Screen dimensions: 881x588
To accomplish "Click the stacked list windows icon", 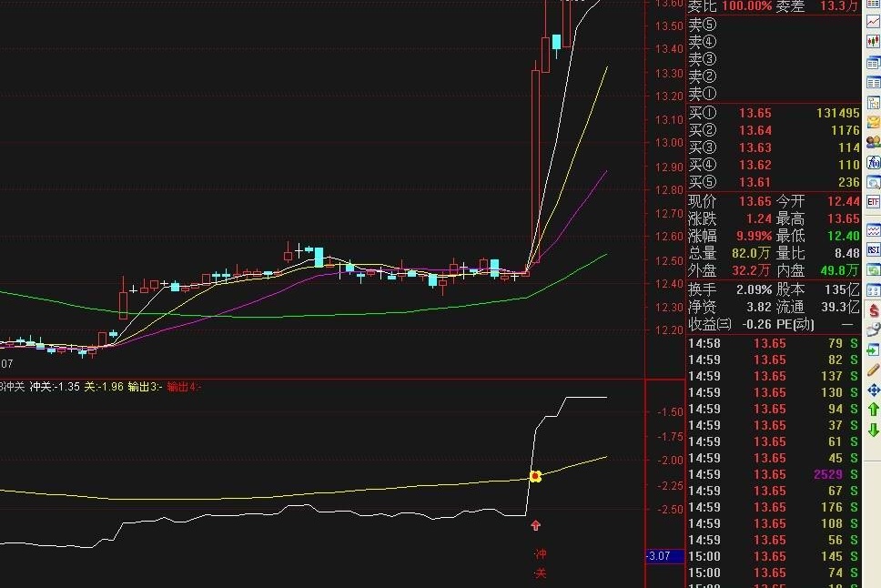I will pos(874,63).
